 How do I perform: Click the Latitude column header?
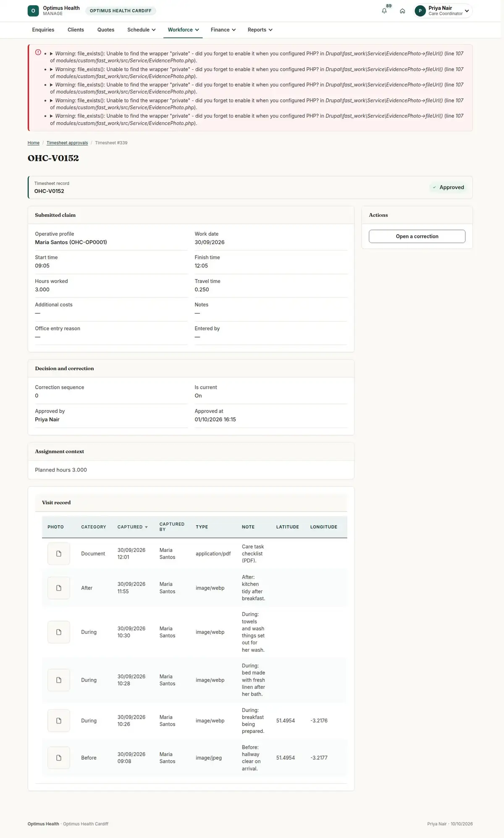(288, 527)
